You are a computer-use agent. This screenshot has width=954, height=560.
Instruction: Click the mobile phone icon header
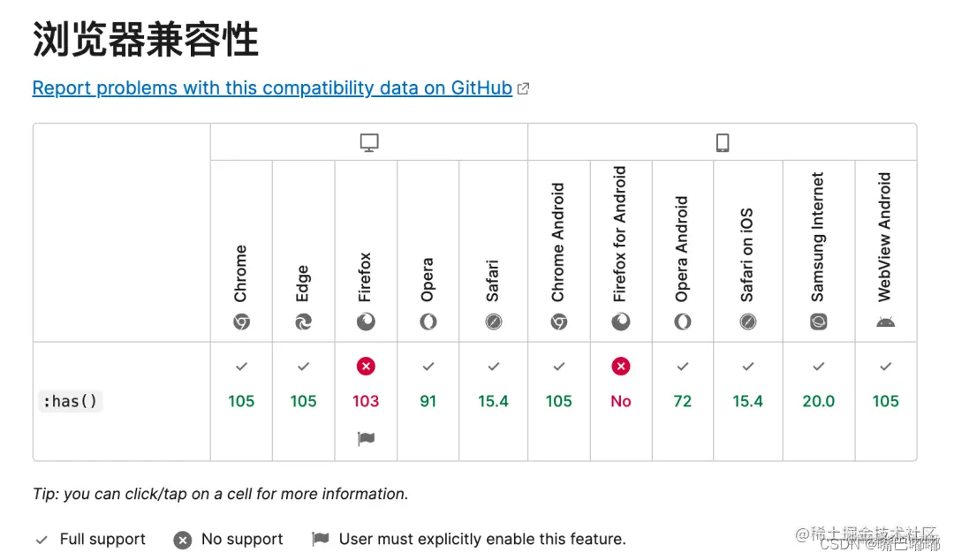pyautogui.click(x=722, y=142)
